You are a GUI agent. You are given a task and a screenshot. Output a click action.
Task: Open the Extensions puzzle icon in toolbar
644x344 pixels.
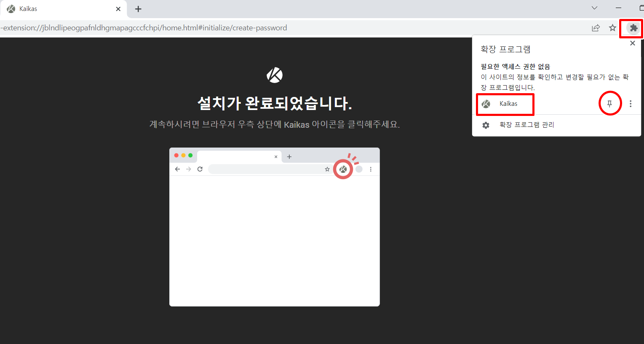coord(633,28)
